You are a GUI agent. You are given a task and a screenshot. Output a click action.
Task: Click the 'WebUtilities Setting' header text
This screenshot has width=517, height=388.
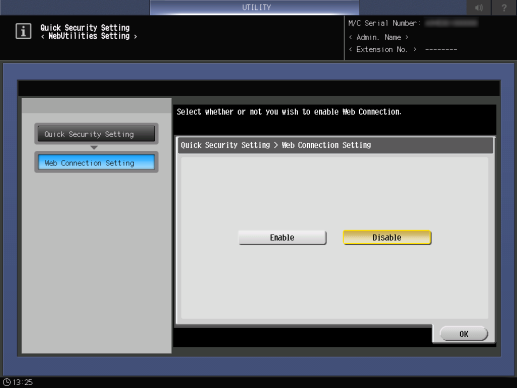[89, 36]
